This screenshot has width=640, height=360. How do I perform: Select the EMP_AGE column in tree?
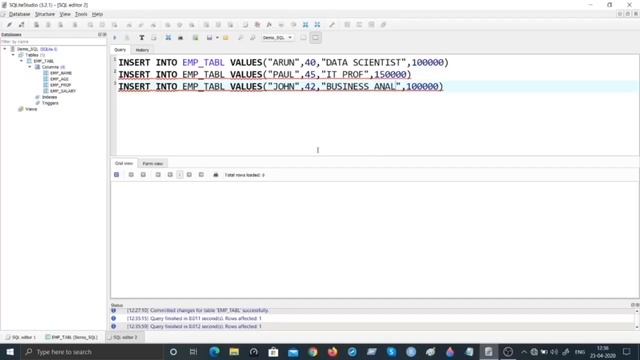pyautogui.click(x=59, y=79)
